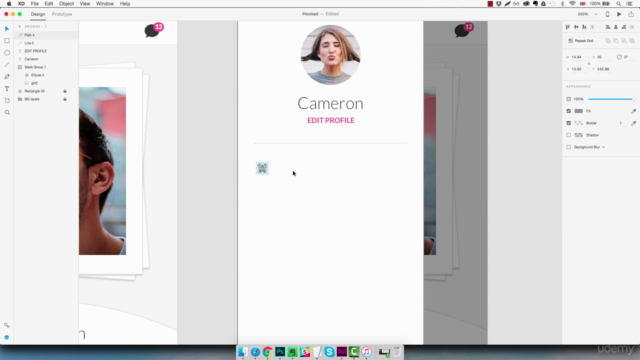Click the Align Bottom icon
This screenshot has width=640, height=360.
pos(584,27)
